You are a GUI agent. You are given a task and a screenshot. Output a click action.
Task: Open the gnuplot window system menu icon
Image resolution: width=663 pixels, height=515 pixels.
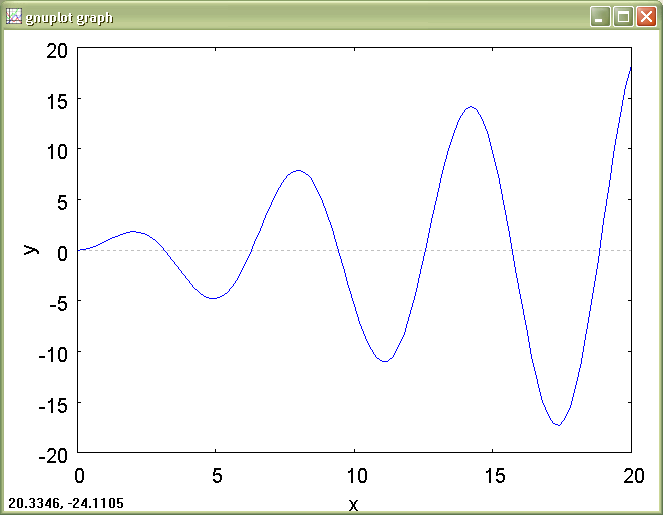14,17
